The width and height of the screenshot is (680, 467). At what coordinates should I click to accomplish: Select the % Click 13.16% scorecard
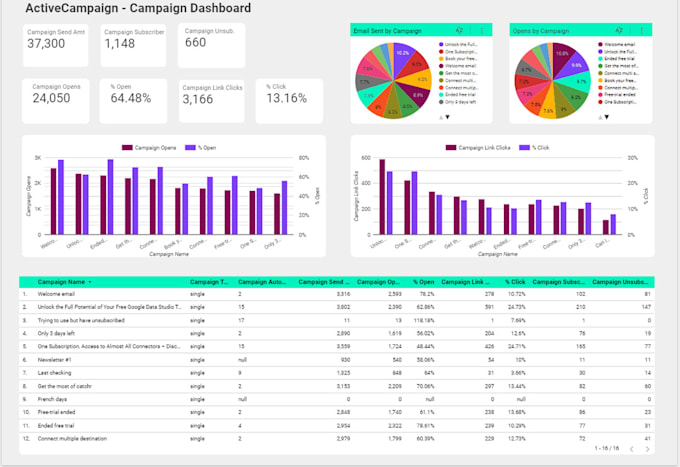pos(289,101)
